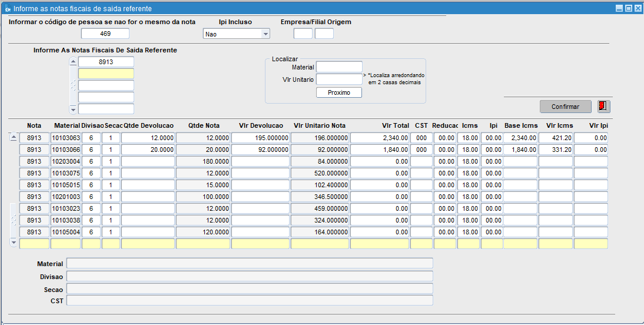This screenshot has height=325, width=644.
Task: Click the Proximo button
Action: 339,92
